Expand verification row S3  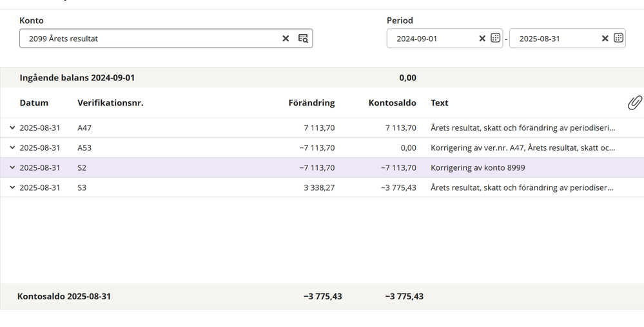12,188
